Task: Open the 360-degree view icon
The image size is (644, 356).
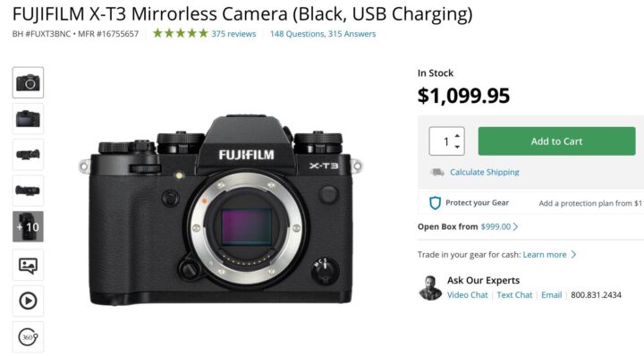Action: [x=28, y=337]
